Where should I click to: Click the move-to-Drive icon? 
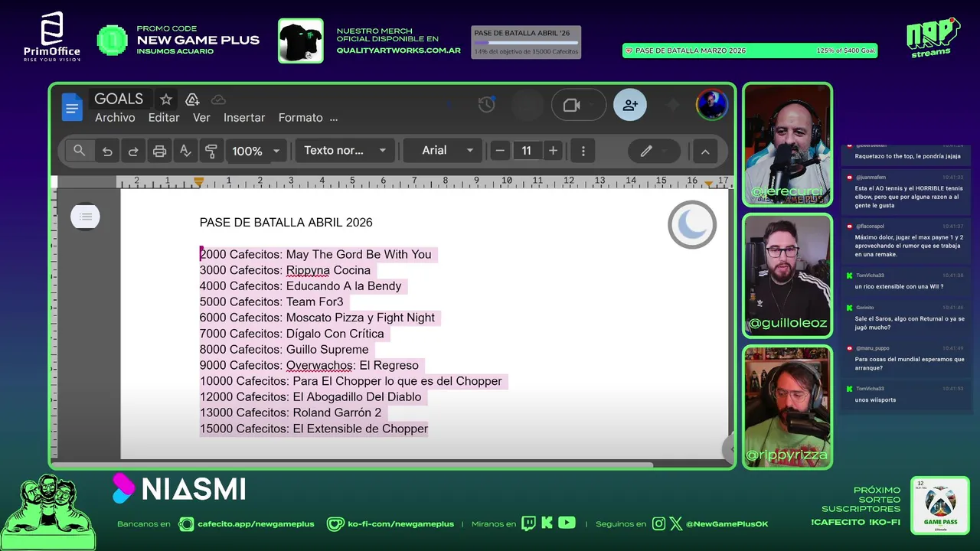pyautogui.click(x=192, y=99)
